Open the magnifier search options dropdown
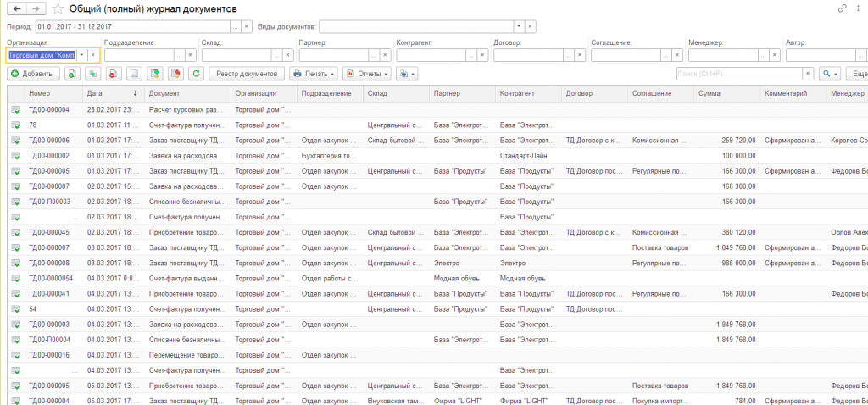The width and height of the screenshot is (868, 405). (x=830, y=73)
